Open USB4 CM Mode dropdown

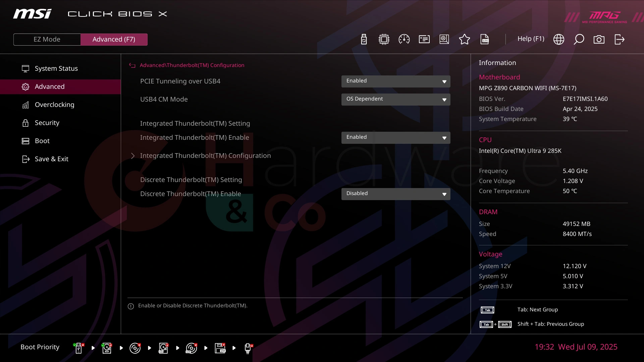click(396, 99)
